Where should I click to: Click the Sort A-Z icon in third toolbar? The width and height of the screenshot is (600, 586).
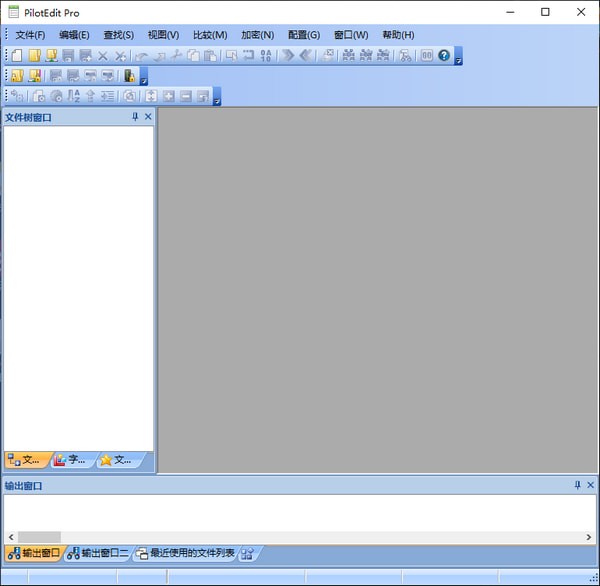click(x=74, y=96)
